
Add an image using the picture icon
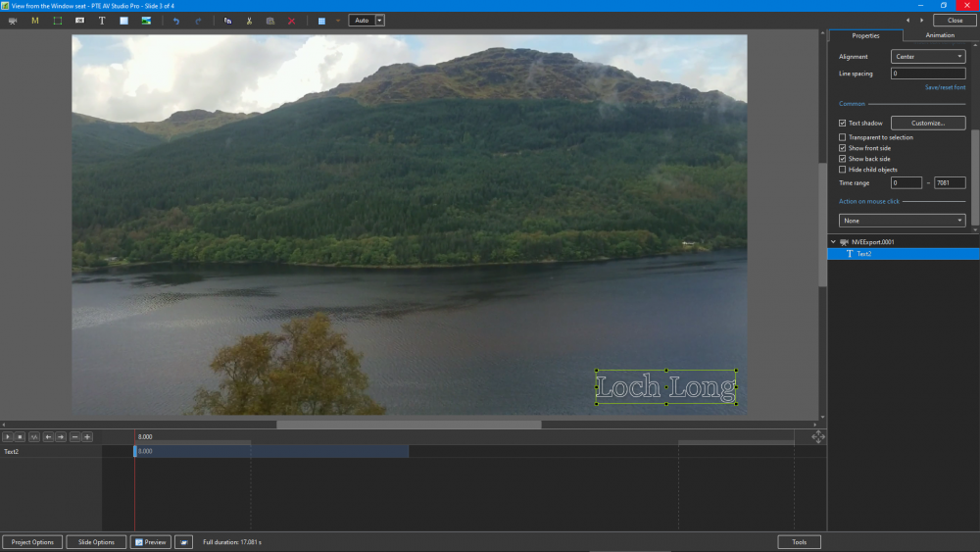146,21
